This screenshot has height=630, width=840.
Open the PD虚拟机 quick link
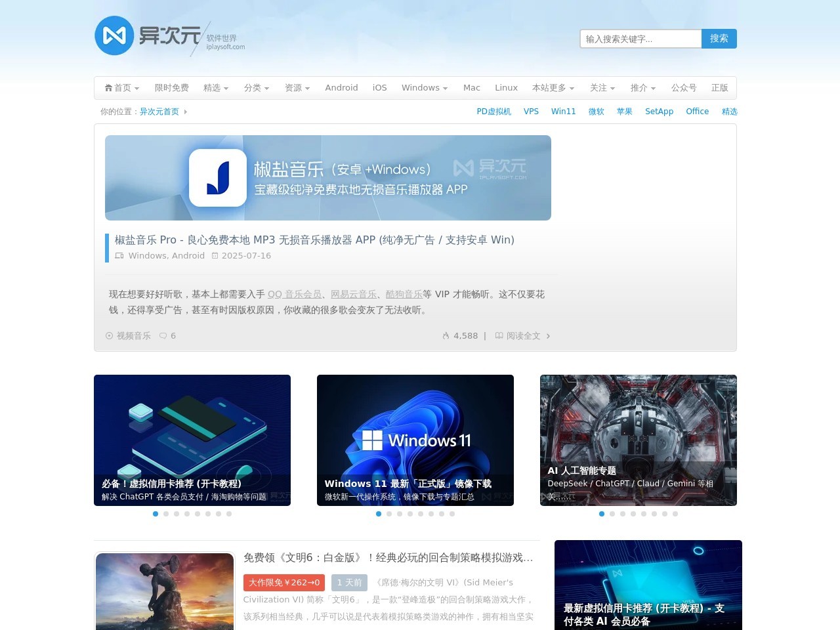(494, 112)
